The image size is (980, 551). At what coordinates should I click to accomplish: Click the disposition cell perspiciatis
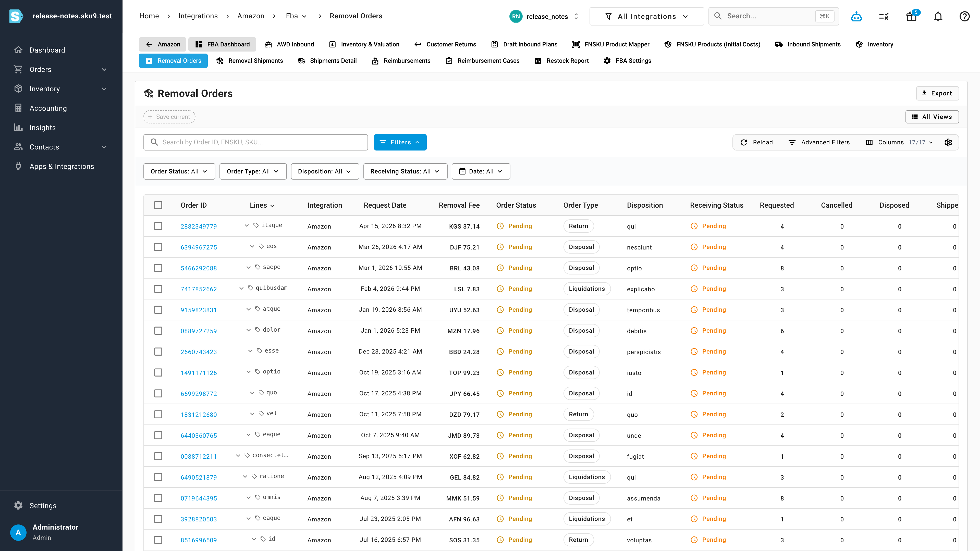[x=644, y=352]
